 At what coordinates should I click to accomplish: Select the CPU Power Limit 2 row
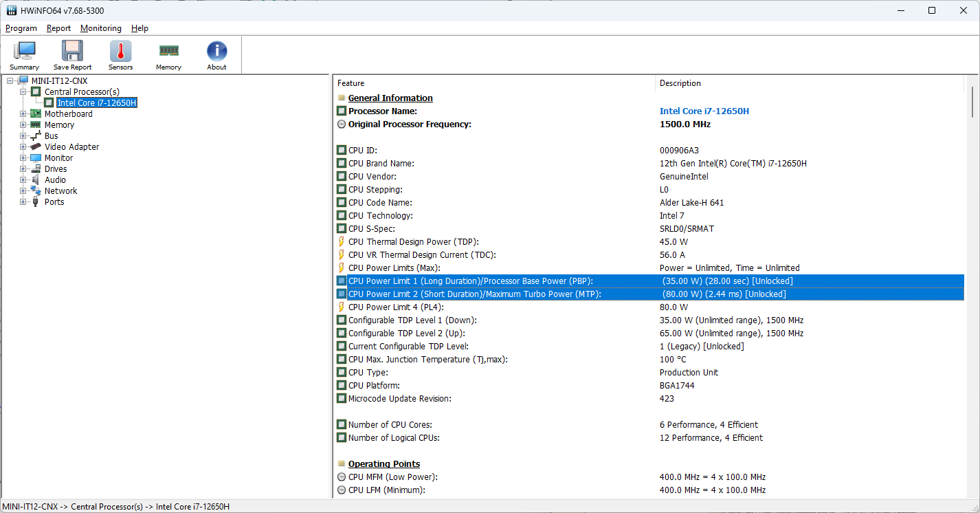(649, 294)
